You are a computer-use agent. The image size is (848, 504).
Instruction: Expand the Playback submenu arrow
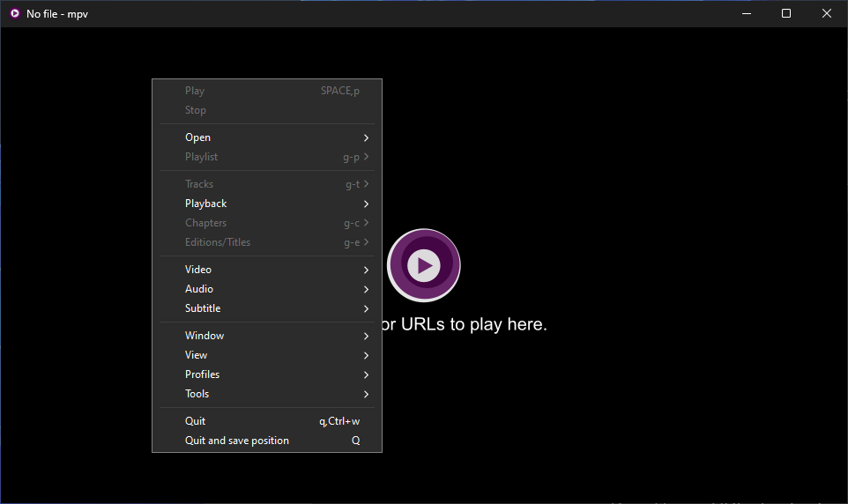click(366, 204)
